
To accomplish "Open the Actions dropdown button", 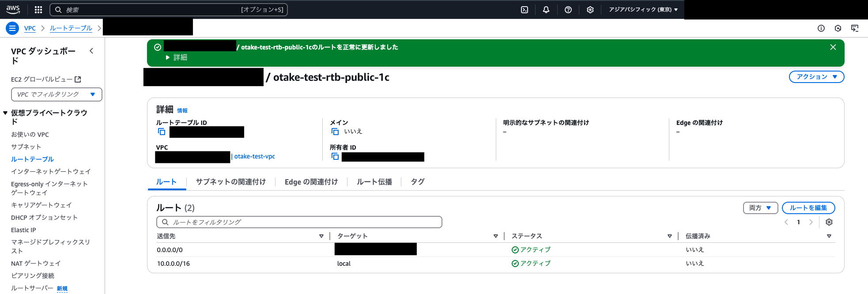I will (817, 77).
